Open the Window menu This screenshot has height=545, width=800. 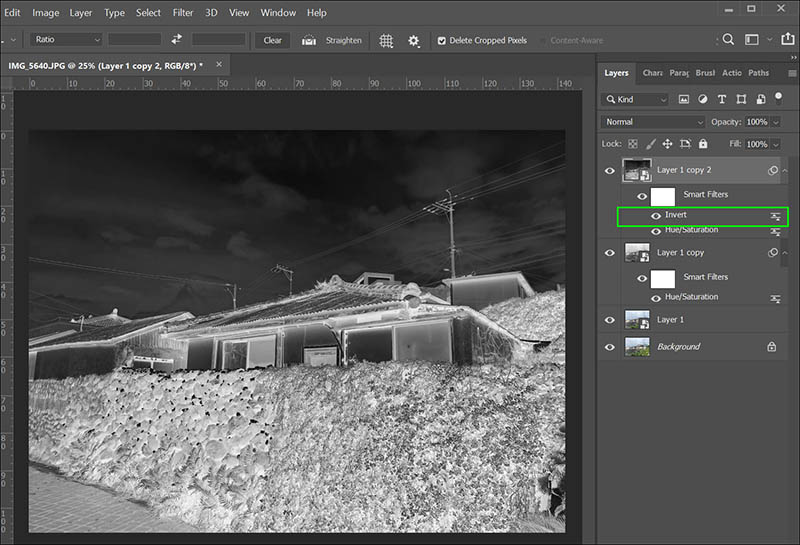click(278, 12)
